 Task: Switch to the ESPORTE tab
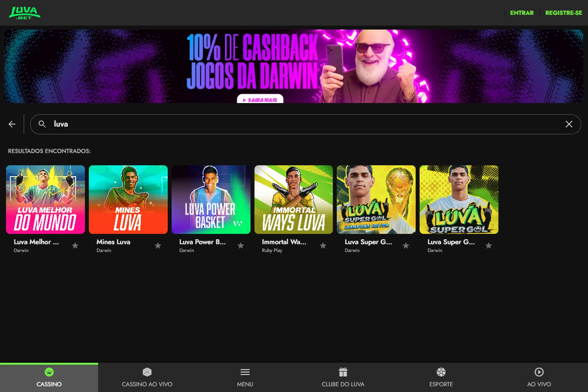441,377
